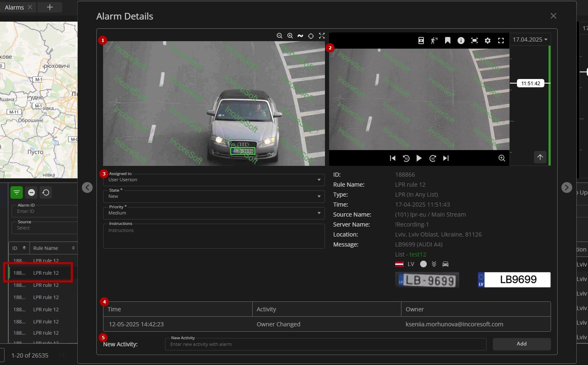This screenshot has width=588, height=365.
Task: Click the cropped LB-9699 license plate thumbnail
Action: [427, 280]
